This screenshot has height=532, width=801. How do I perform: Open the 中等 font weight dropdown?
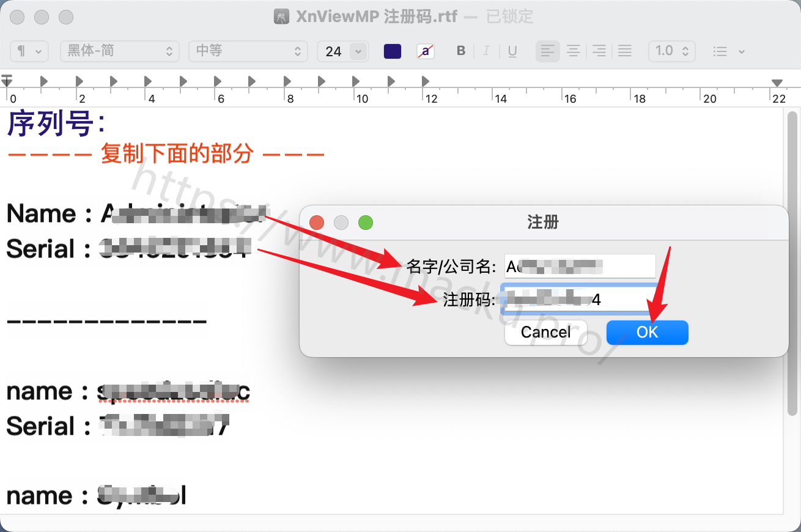(248, 51)
